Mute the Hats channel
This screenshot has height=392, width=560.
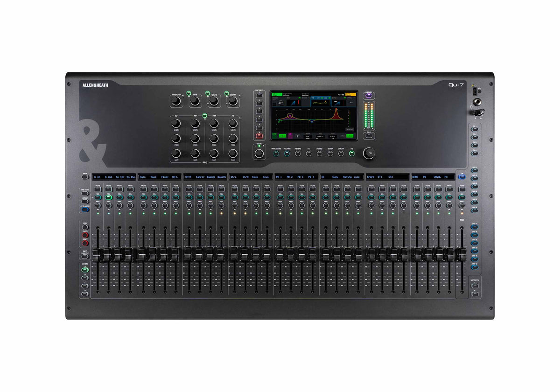pos(143,189)
